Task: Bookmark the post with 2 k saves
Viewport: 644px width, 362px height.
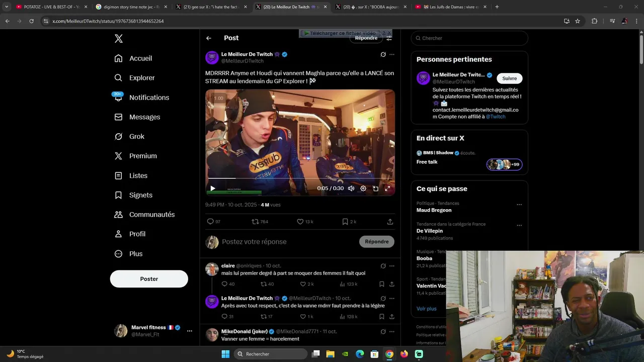Action: coord(349,222)
